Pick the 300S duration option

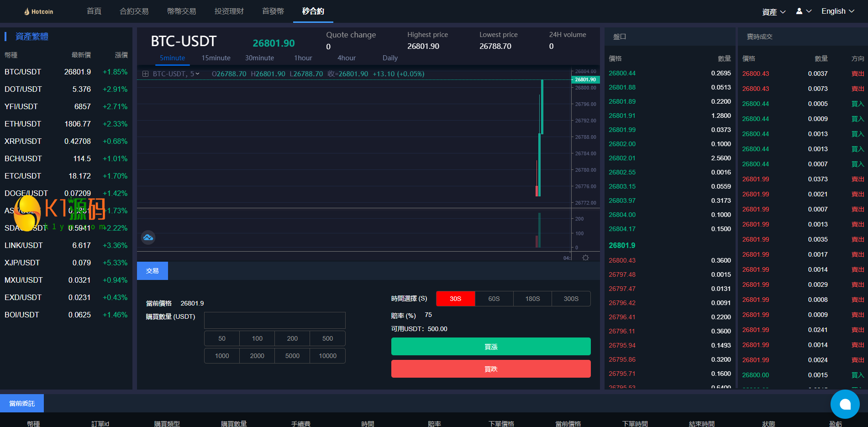[571, 299]
